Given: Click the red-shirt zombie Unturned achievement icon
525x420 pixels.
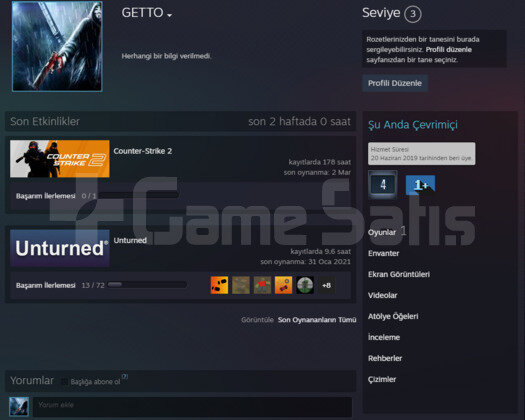Looking at the screenshot, I should tap(262, 285).
